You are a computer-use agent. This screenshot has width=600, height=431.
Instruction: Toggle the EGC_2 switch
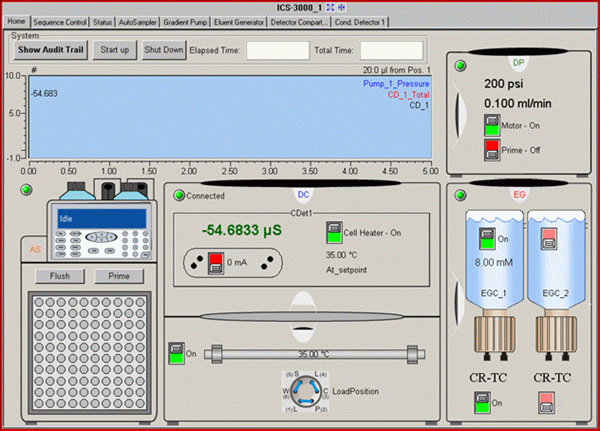548,239
